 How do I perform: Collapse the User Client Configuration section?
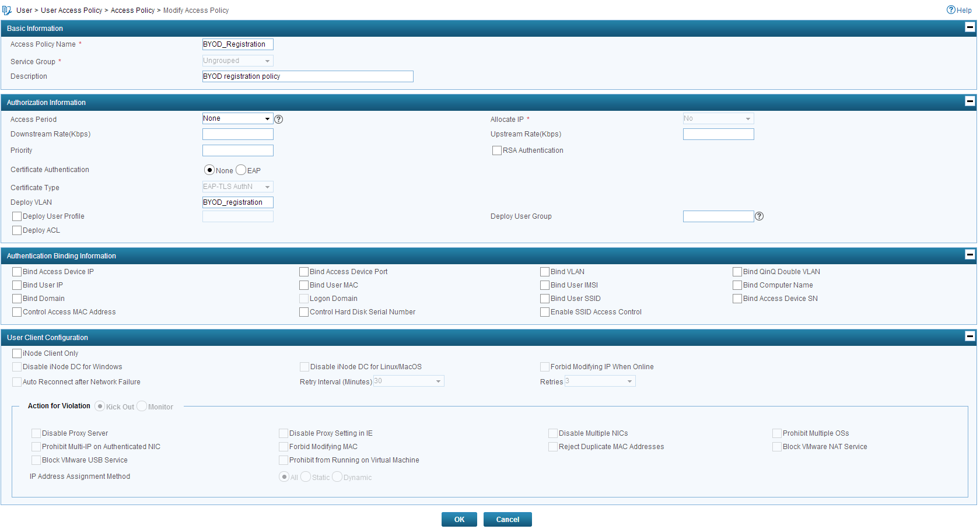969,336
